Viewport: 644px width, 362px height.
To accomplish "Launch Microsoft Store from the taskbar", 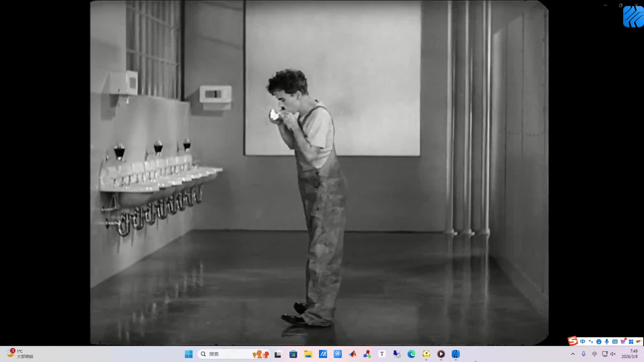I will click(293, 354).
